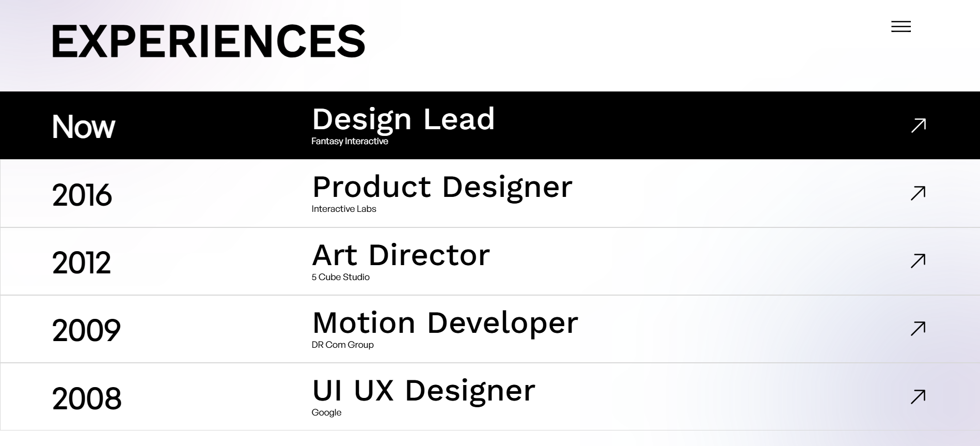Select the 2016 year label

[x=82, y=195]
